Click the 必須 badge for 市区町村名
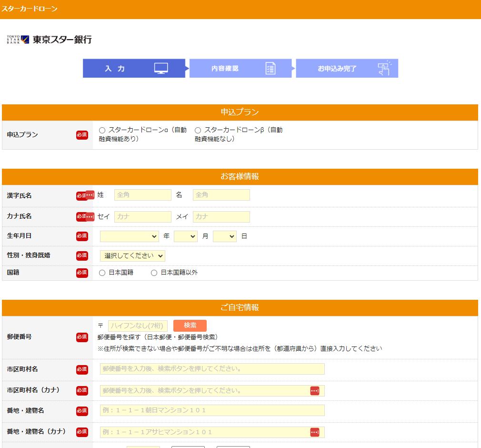 [x=82, y=369]
